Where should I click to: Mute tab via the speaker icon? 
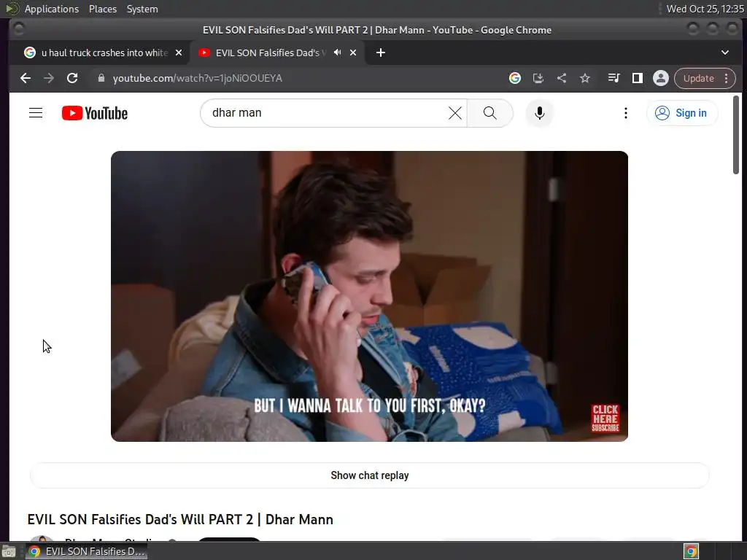pyautogui.click(x=337, y=52)
